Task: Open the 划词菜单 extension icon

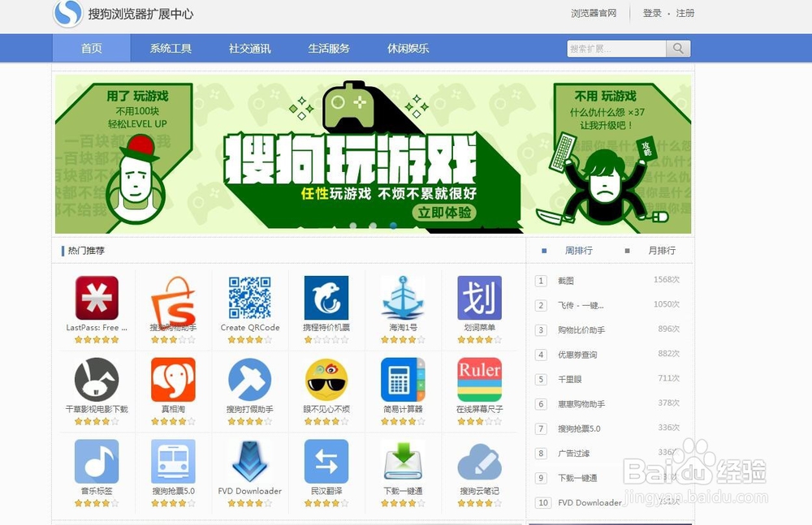Action: (x=480, y=298)
